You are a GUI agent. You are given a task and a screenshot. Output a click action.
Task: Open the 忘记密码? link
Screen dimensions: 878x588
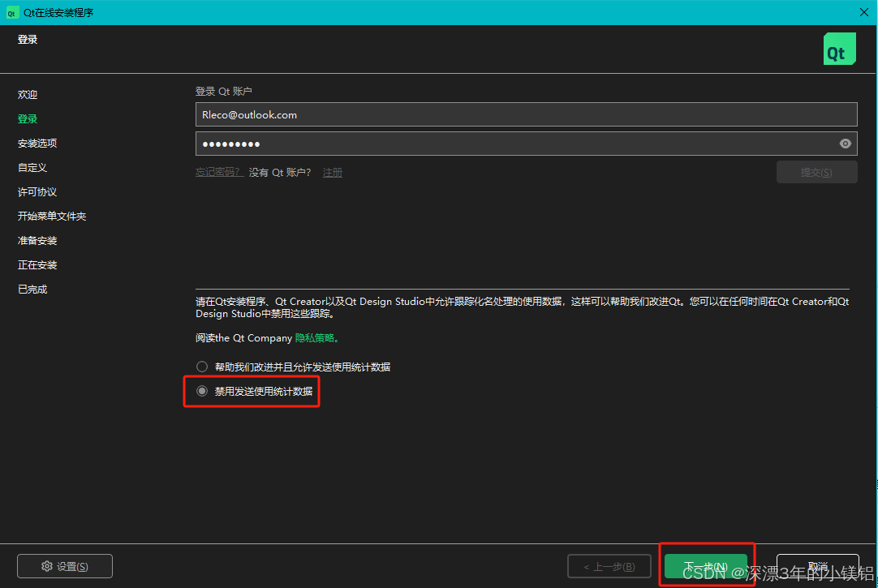click(x=219, y=172)
